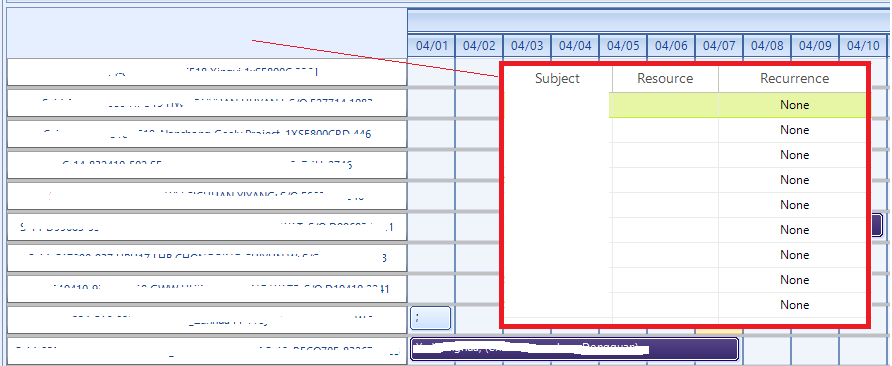The width and height of the screenshot is (892, 366).
Task: Select the small light-blue appointment under 04/01
Action: point(431,318)
